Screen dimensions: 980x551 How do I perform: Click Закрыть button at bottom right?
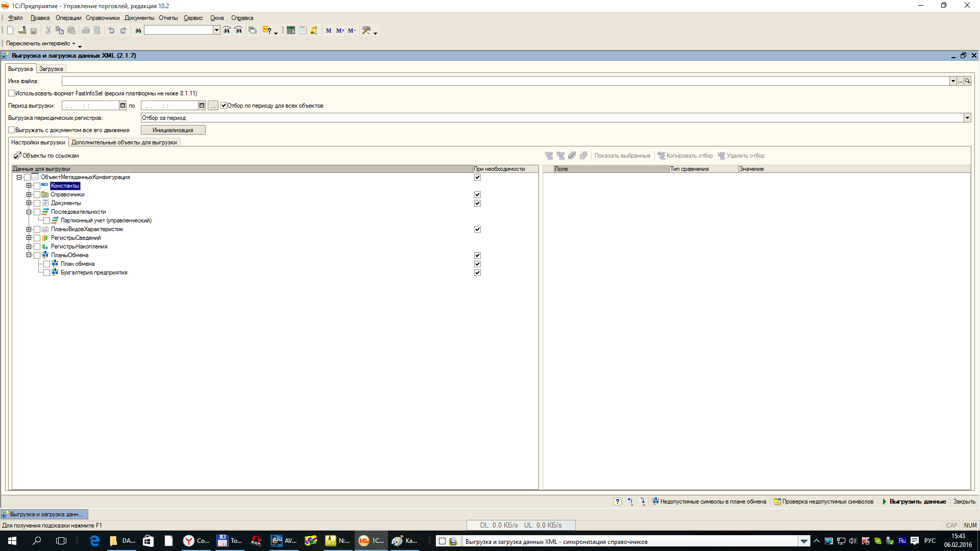964,502
